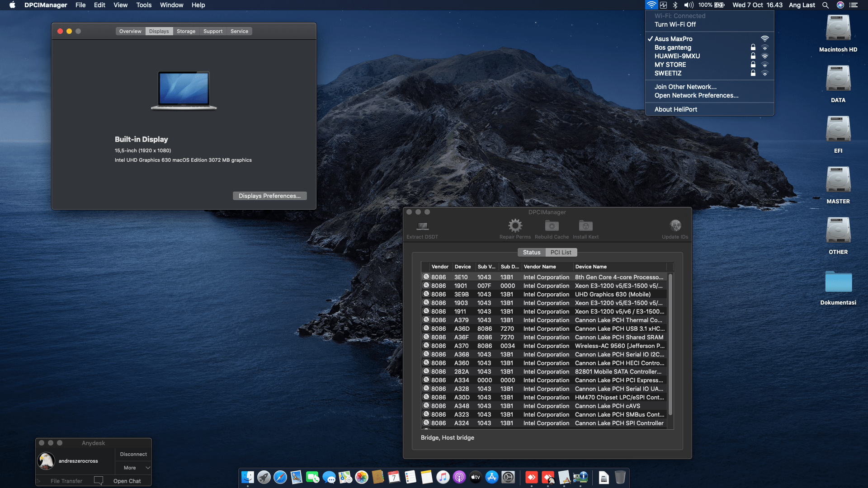
Task: Click the Rebuild Cache icon
Action: pos(552,225)
